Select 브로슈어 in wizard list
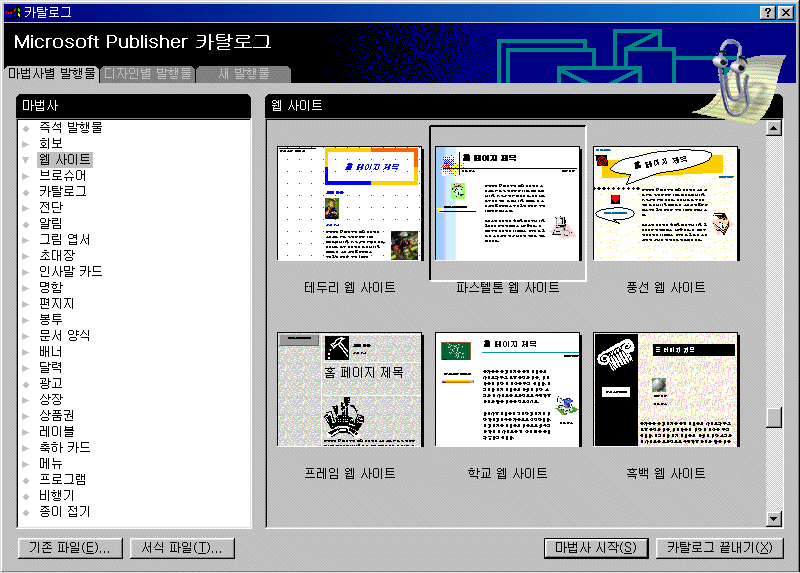 [63, 176]
